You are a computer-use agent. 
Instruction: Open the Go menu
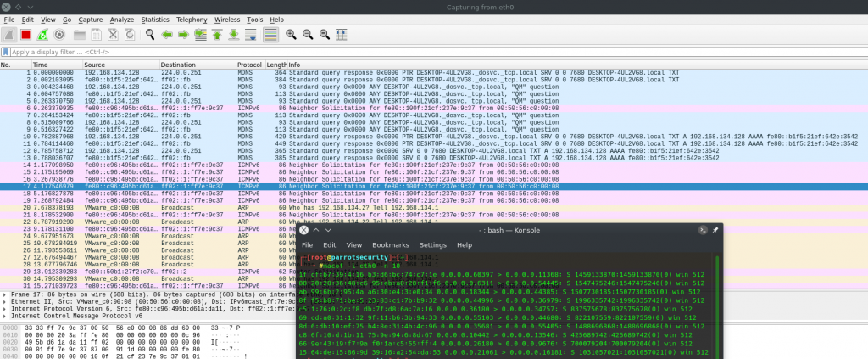[67, 20]
